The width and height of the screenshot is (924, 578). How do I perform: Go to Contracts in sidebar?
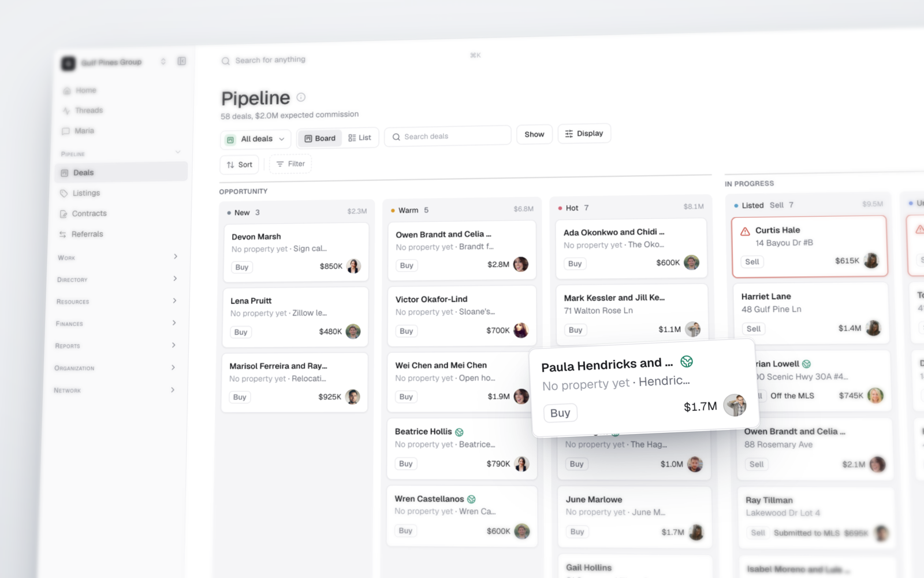pyautogui.click(x=89, y=213)
